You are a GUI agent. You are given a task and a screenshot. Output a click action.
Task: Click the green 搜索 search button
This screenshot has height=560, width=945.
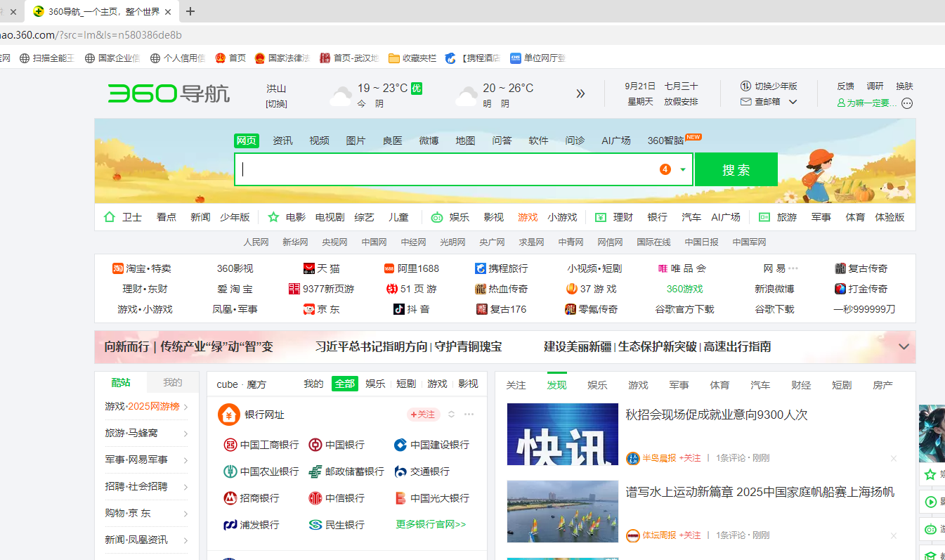pos(736,169)
